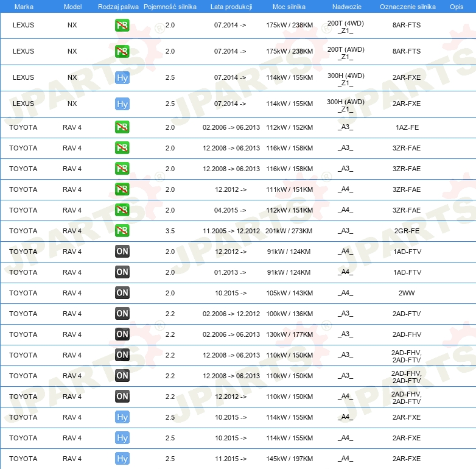Viewport: 476px width, 469px height.
Task: Click petrol icon in RAV 4 1AZ-FE row
Action: 122,127
